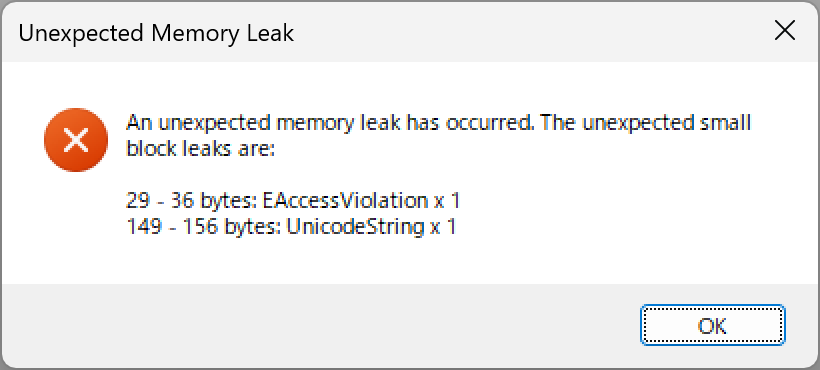
Task: Click the red error icon
Action: click(76, 140)
